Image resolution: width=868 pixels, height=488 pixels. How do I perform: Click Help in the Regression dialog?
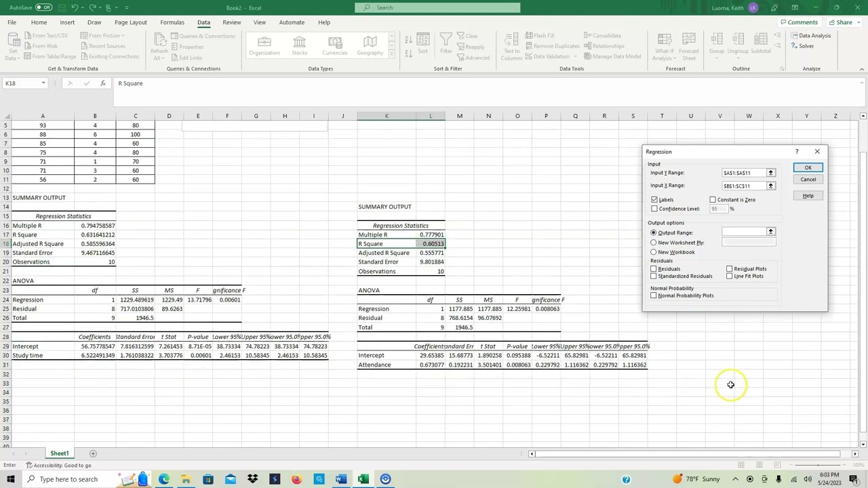click(808, 196)
